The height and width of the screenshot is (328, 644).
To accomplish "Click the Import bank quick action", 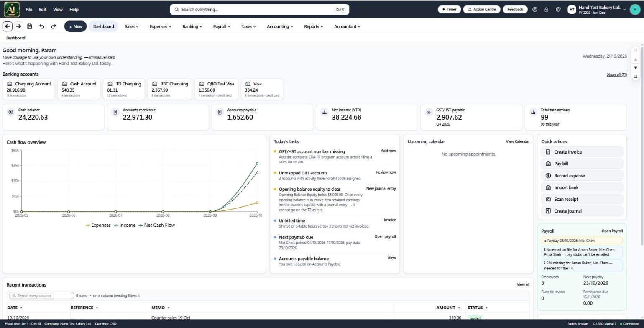I will coord(582,187).
